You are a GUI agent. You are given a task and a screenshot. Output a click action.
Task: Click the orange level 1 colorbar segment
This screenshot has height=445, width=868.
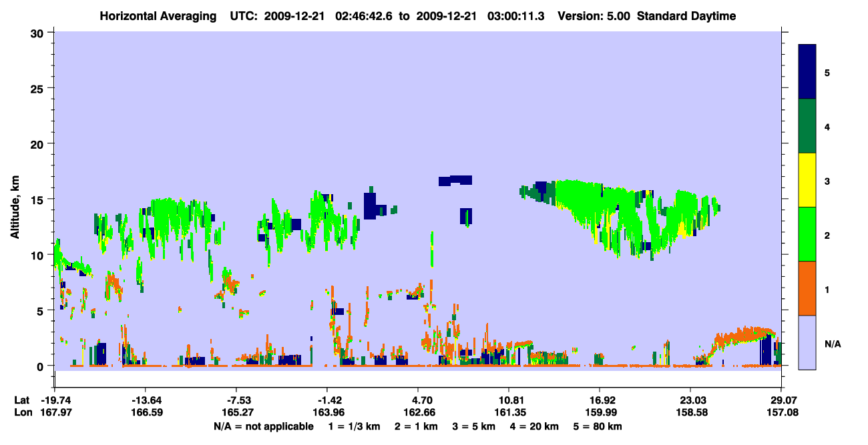click(807, 288)
